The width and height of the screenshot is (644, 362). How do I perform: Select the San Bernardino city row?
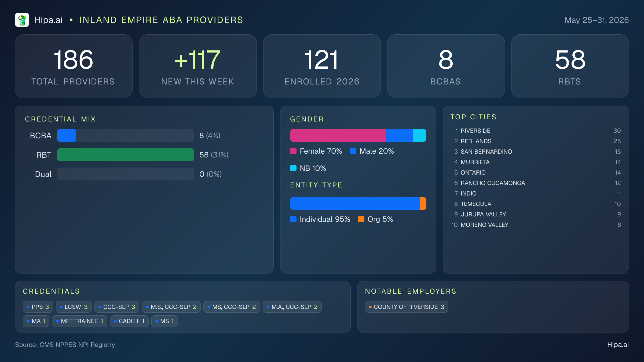click(536, 152)
